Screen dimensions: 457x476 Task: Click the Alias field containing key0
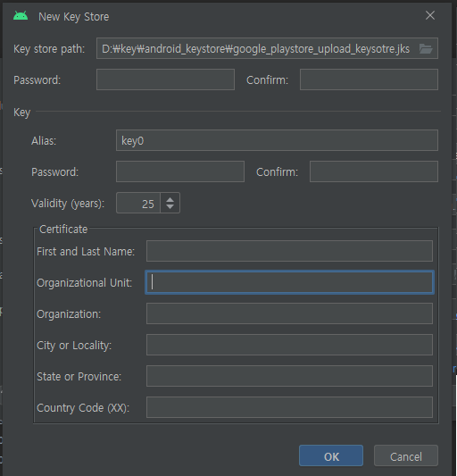277,140
